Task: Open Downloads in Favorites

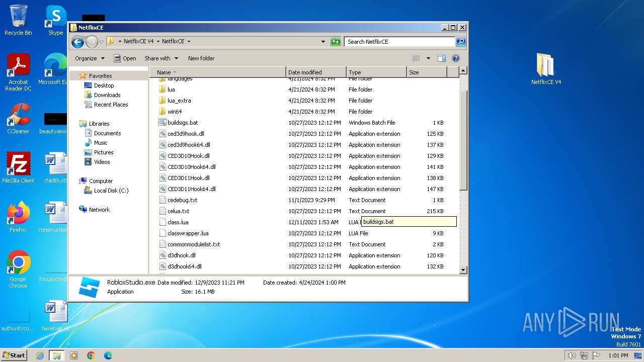Action: point(107,95)
